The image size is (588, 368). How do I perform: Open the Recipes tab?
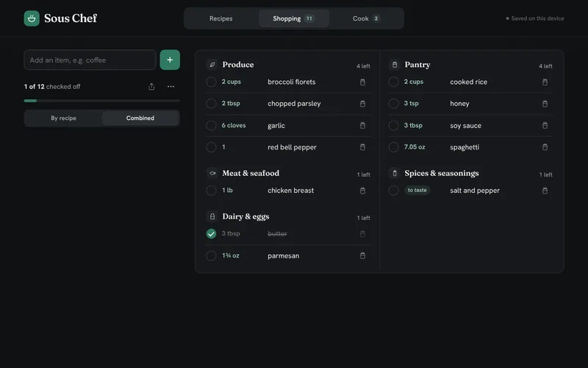221,18
